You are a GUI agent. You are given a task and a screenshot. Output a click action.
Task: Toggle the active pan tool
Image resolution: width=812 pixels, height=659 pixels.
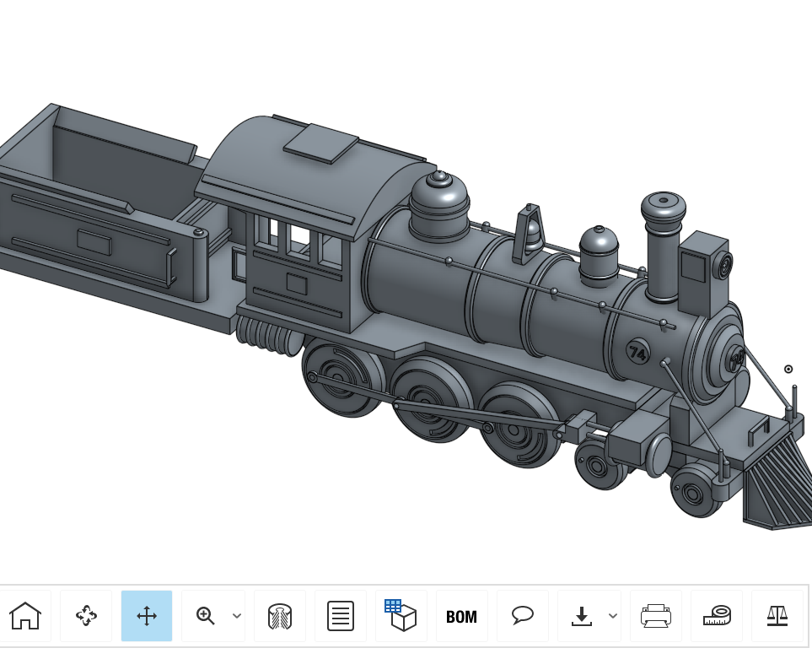click(147, 616)
